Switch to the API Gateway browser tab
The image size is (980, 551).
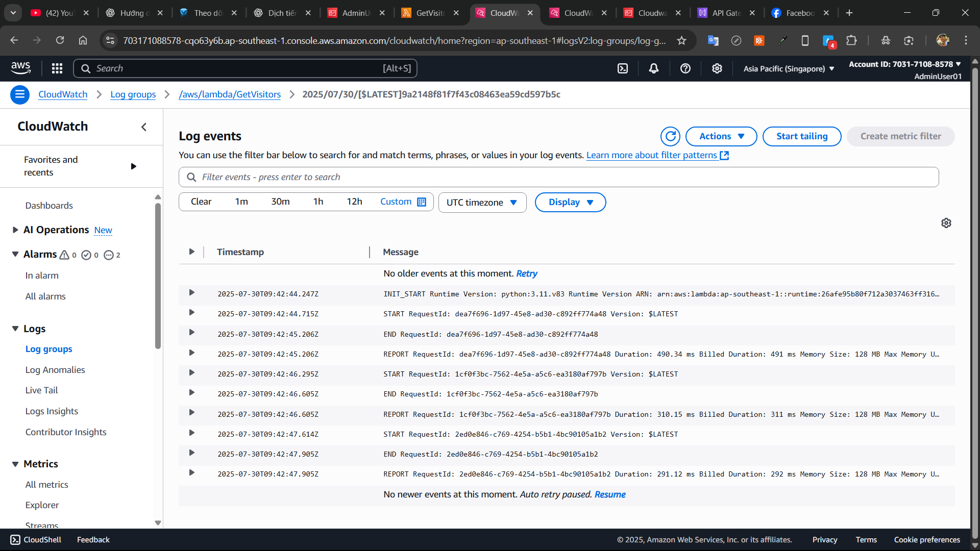pos(726,13)
